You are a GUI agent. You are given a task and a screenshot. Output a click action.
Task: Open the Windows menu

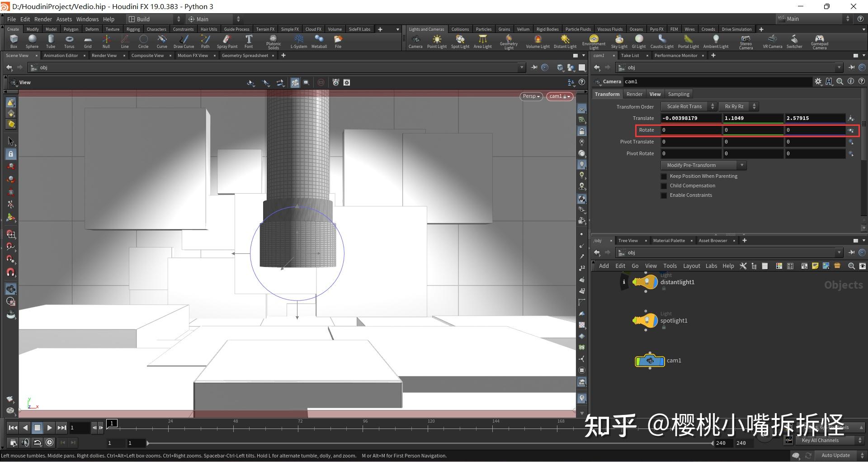coord(87,19)
